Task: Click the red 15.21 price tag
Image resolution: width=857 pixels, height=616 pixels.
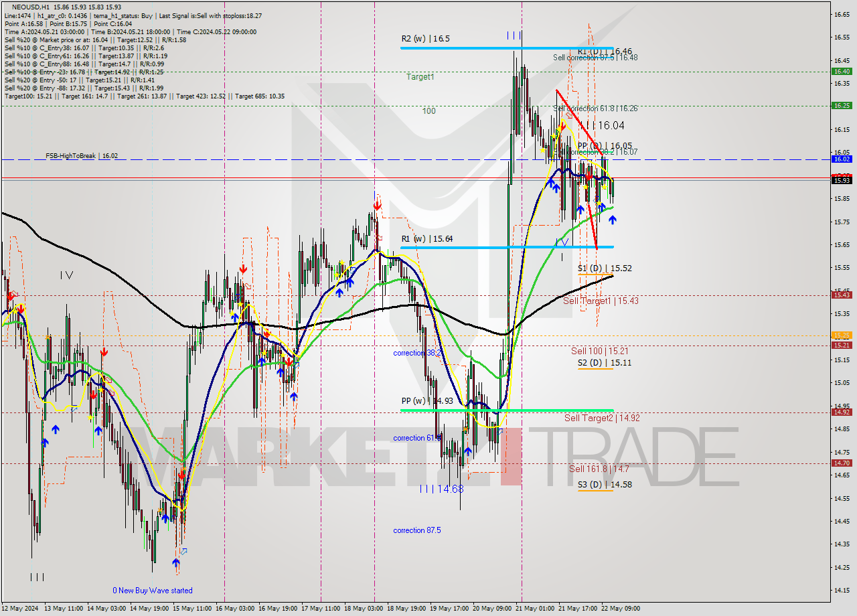Action: pos(842,345)
